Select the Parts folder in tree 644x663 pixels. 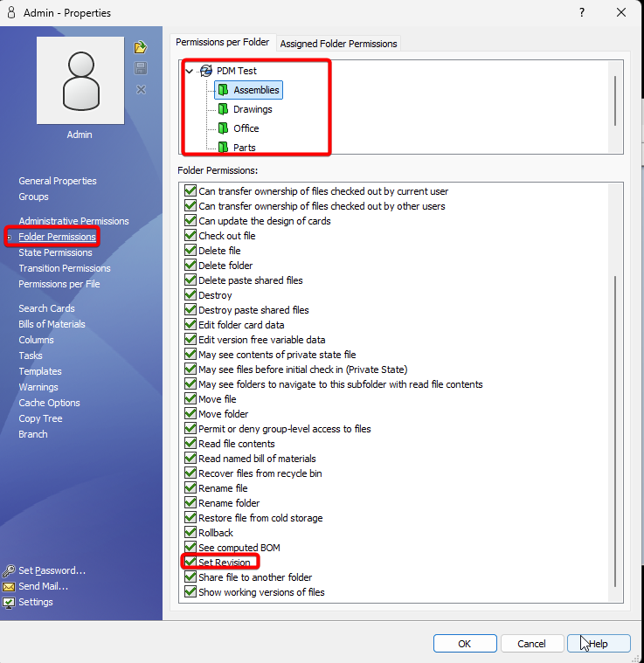tap(245, 148)
